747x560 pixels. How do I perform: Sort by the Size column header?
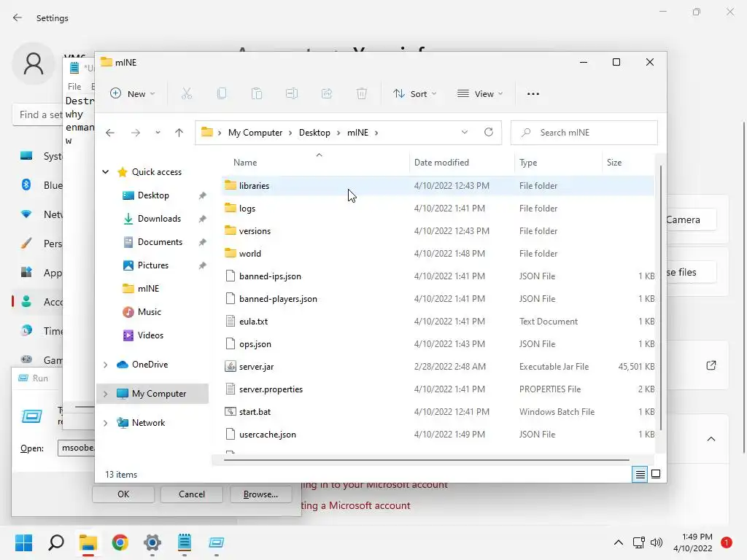628,163
